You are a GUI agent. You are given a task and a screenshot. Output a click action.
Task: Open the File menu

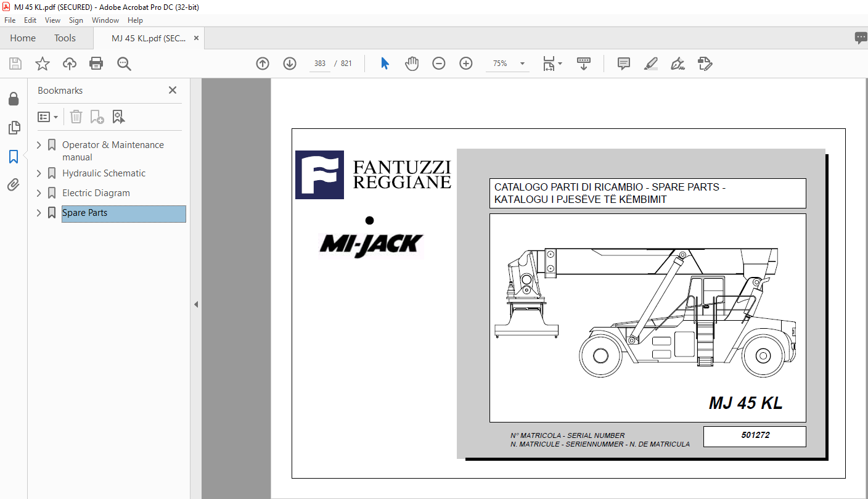click(x=10, y=20)
